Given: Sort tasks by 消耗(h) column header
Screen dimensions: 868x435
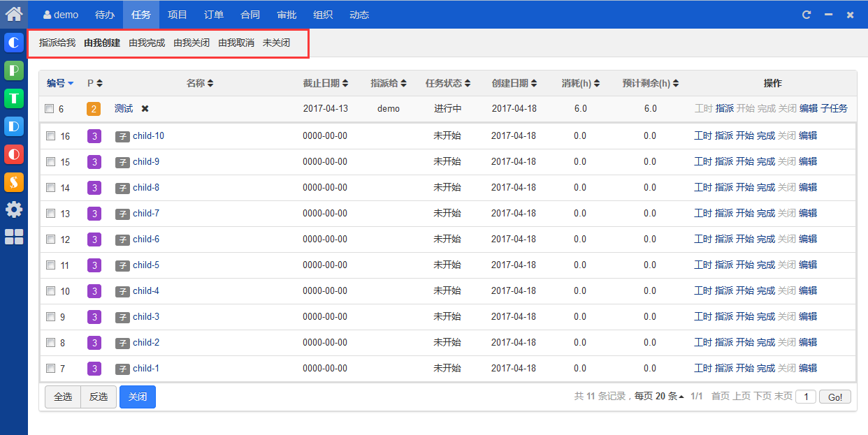Looking at the screenshot, I should point(581,84).
